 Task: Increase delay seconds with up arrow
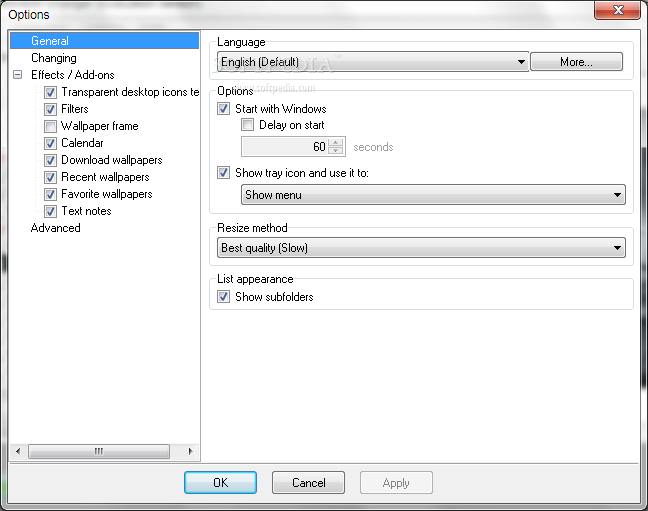click(336, 142)
